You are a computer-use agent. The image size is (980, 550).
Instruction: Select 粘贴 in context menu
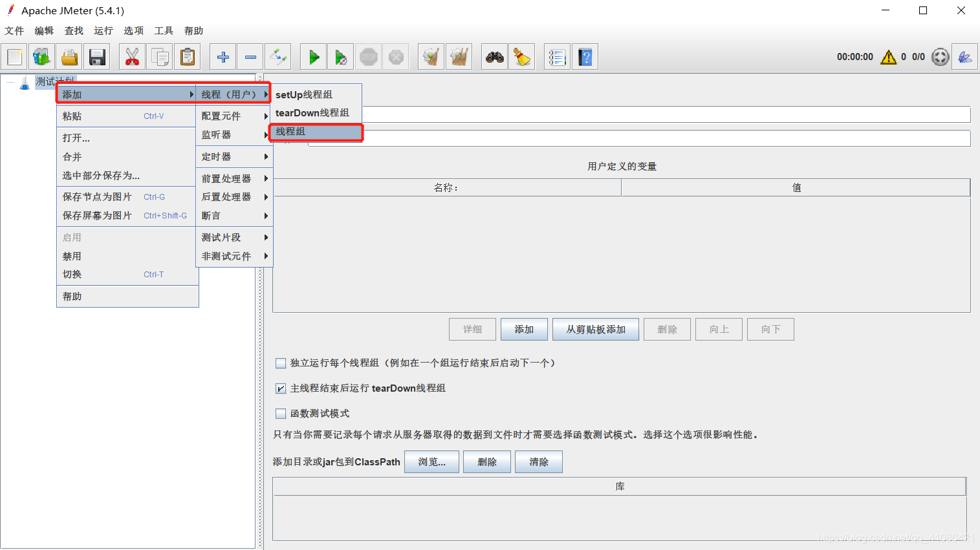click(x=127, y=116)
